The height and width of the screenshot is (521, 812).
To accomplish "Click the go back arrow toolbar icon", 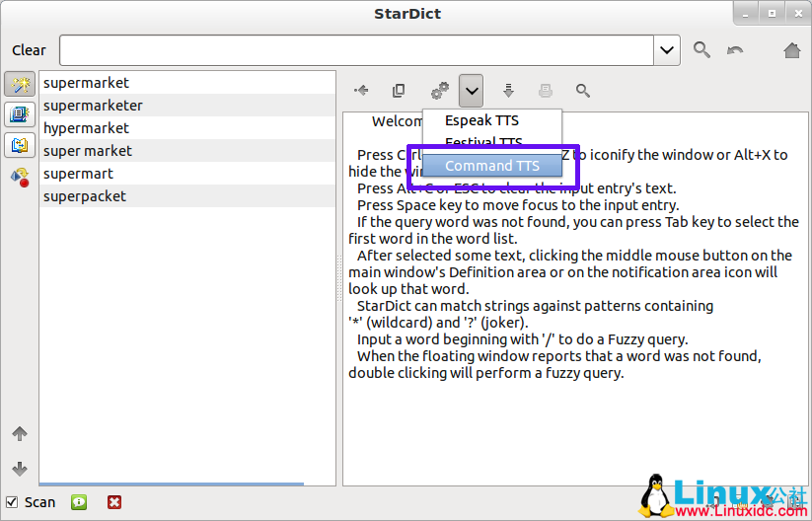I will click(x=361, y=91).
